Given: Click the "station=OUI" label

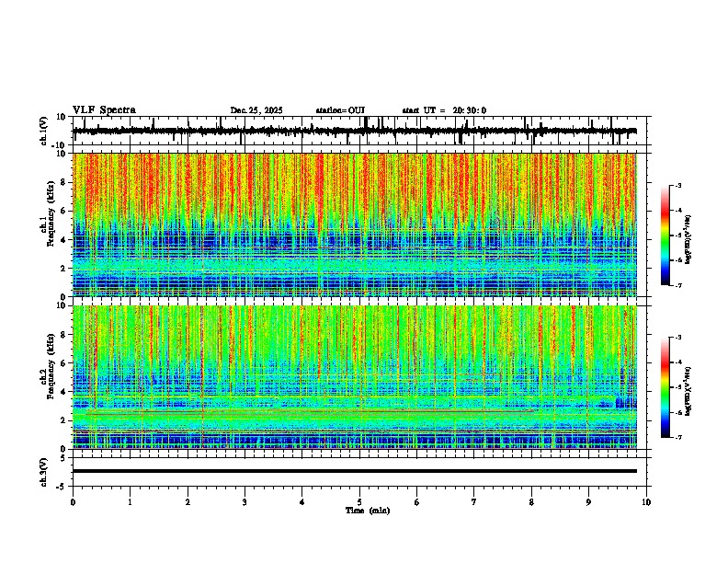Looking at the screenshot, I should pyautogui.click(x=340, y=110).
